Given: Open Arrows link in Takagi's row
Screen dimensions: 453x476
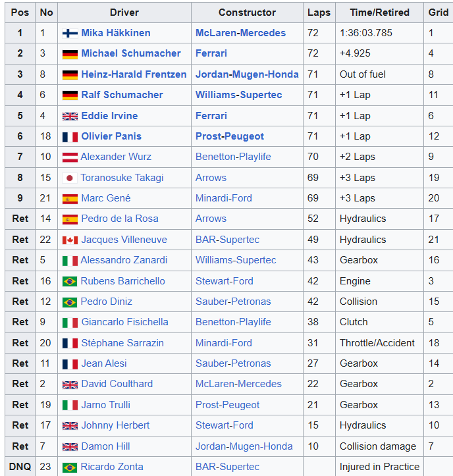Looking at the screenshot, I should click(211, 178).
